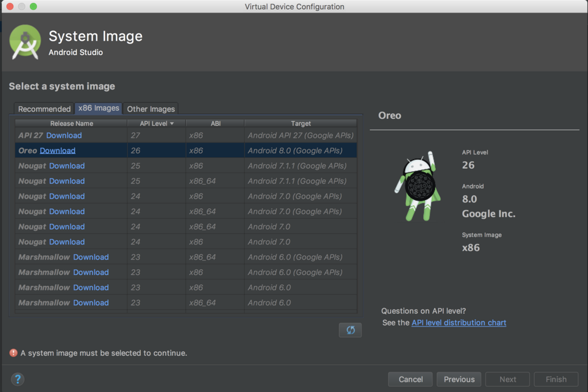
Task: Download Marshmallow x86_64 Google APIs image
Action: [91, 257]
